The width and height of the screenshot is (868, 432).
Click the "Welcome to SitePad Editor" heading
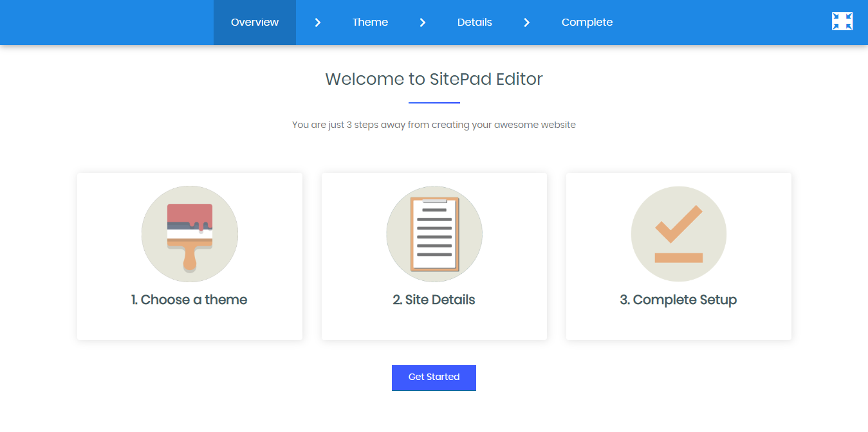(x=434, y=79)
